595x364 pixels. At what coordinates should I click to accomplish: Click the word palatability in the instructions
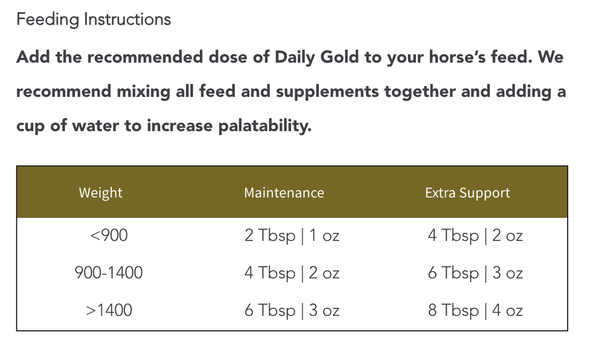pos(264,126)
